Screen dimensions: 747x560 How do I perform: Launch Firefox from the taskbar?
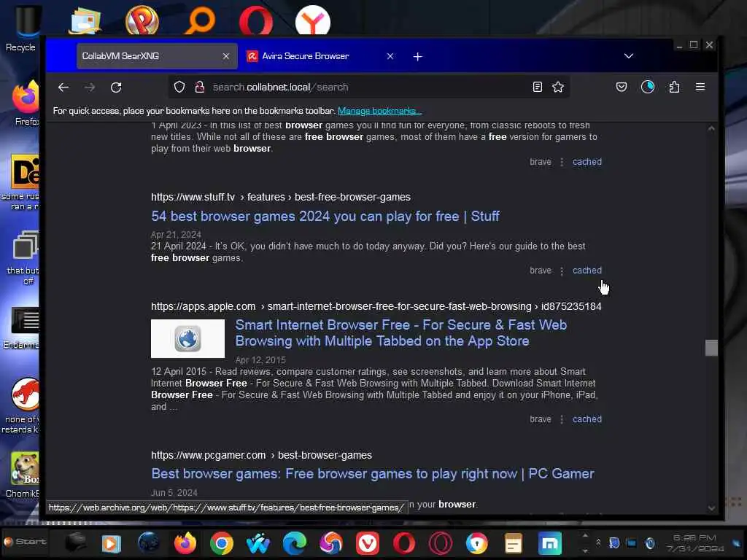tap(185, 543)
